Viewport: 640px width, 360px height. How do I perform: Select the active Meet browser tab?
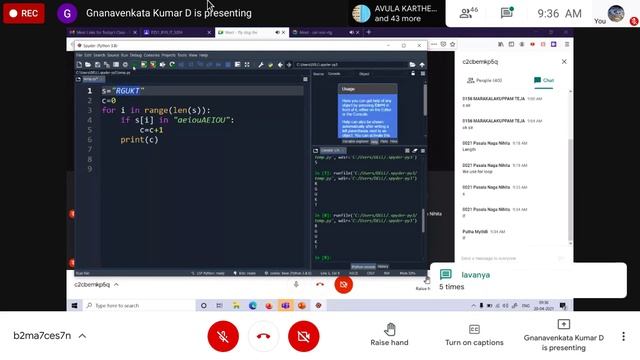(252, 32)
